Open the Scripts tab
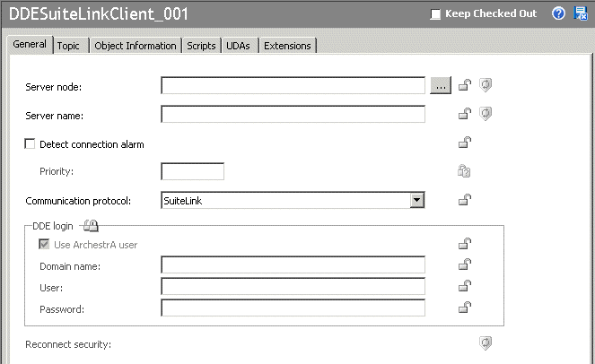This screenshot has width=595, height=364. (x=201, y=46)
